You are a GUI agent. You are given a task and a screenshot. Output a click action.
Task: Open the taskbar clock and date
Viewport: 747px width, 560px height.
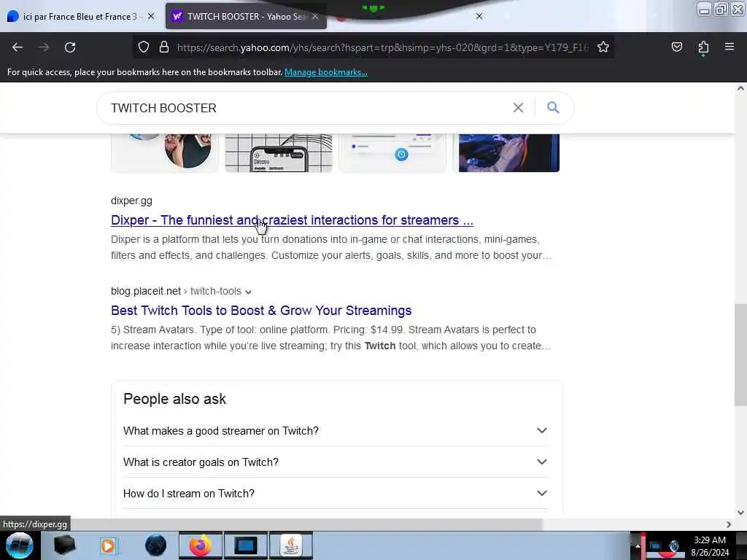click(x=709, y=546)
